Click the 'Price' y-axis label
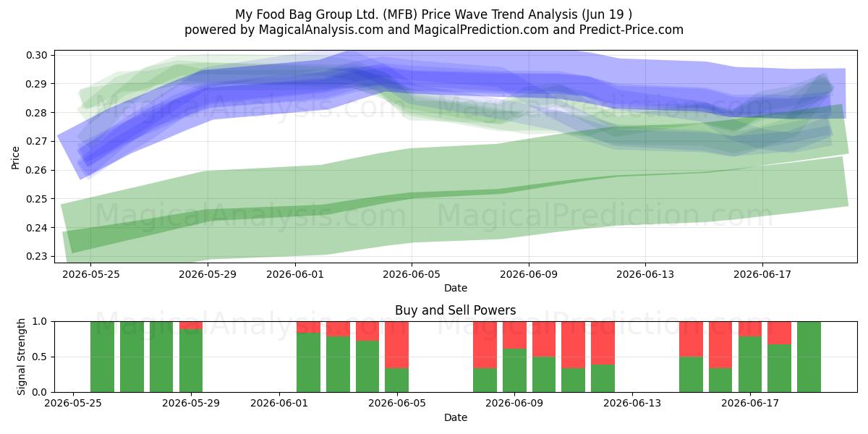The image size is (868, 434). 16,156
